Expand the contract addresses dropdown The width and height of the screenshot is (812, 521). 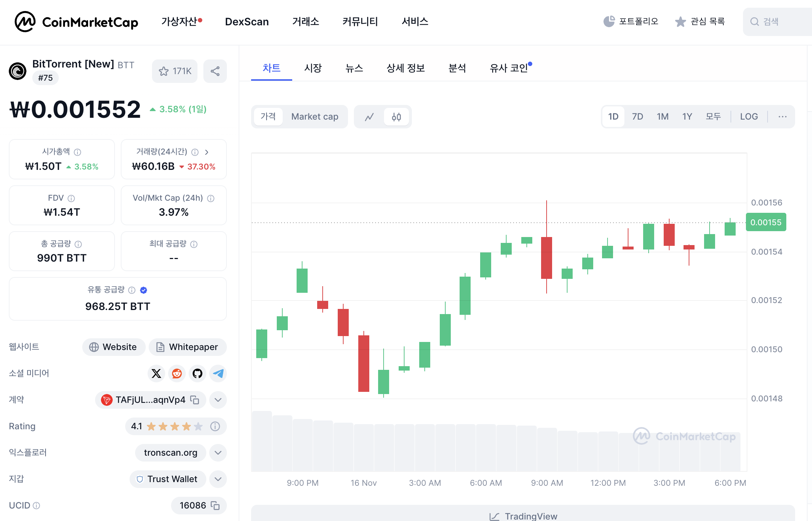point(218,400)
